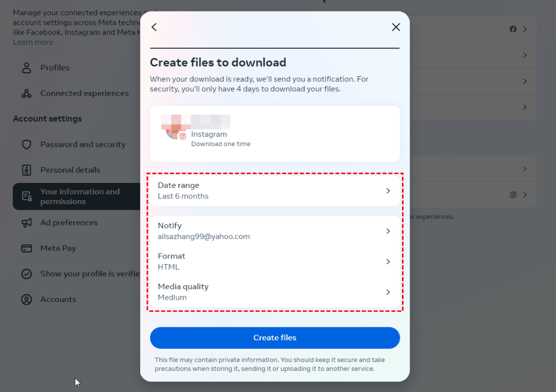
Task: Click the Ad preferences megaphone icon
Action: [x=26, y=223]
